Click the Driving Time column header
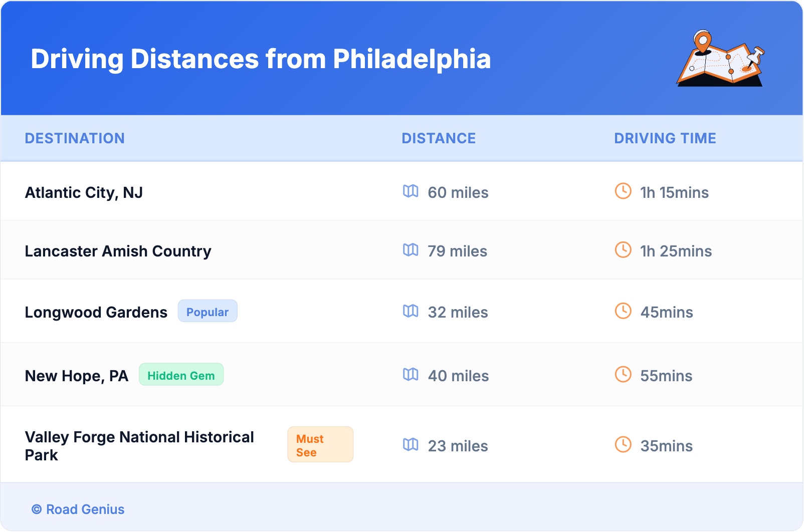The width and height of the screenshot is (804, 532). 665,138
